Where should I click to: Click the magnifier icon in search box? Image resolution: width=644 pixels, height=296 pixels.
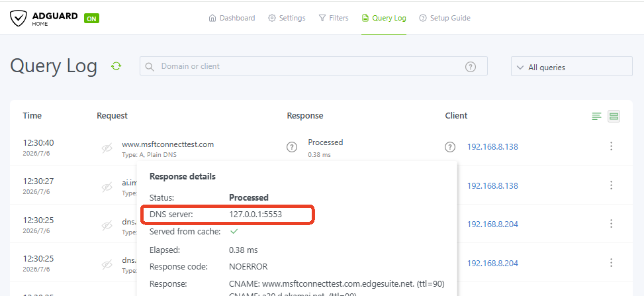click(150, 67)
